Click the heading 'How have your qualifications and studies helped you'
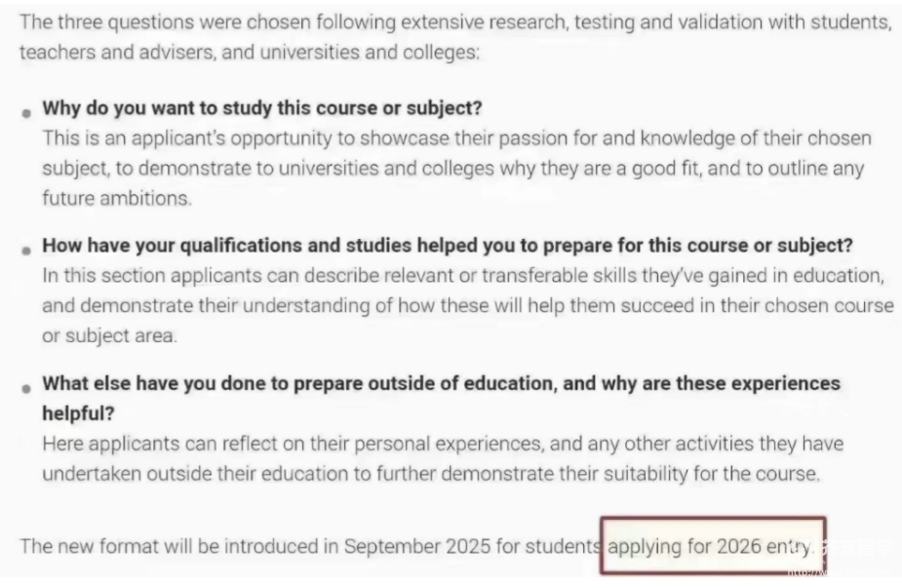 (447, 246)
